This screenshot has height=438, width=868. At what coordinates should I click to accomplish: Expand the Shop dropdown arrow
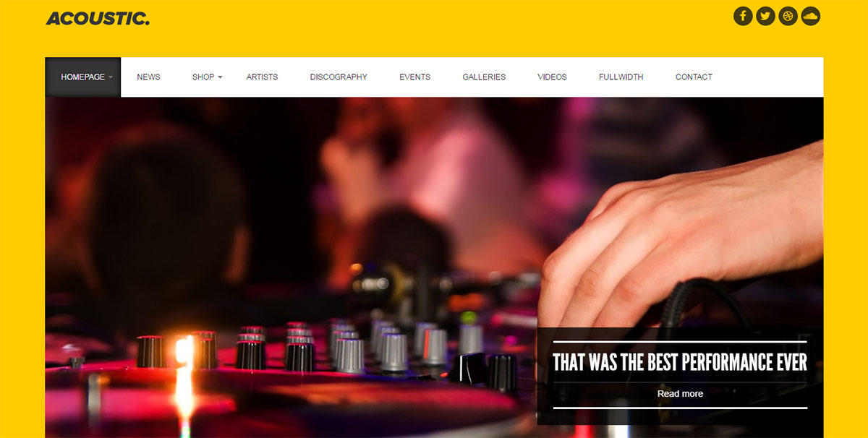pos(220,77)
